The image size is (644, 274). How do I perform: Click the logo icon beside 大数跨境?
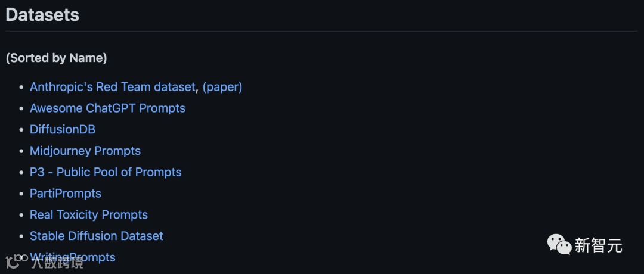17,261
